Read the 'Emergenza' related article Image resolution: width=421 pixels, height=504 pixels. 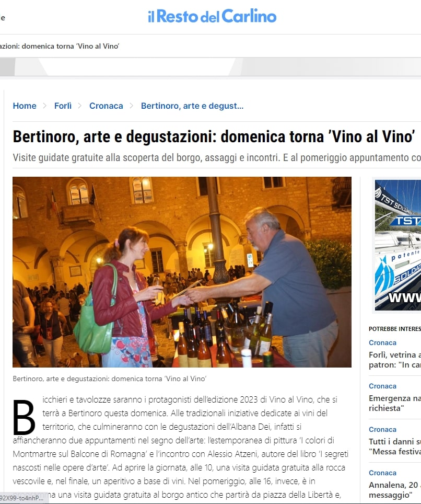pyautogui.click(x=395, y=403)
